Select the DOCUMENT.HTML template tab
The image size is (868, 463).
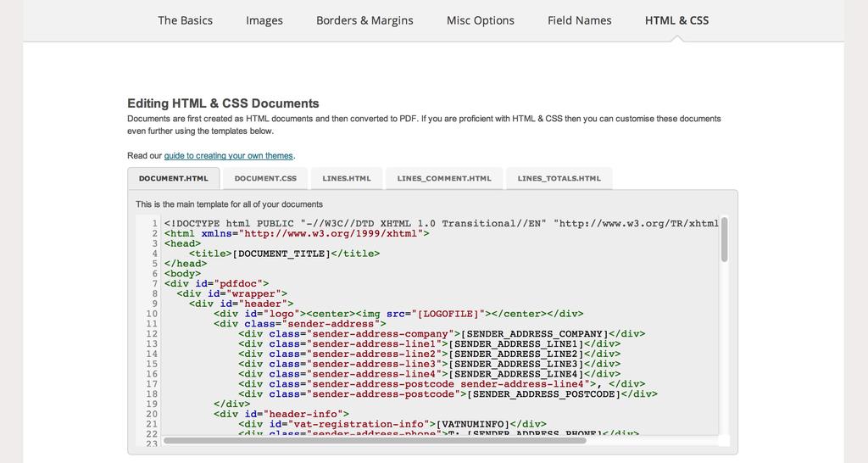(173, 179)
